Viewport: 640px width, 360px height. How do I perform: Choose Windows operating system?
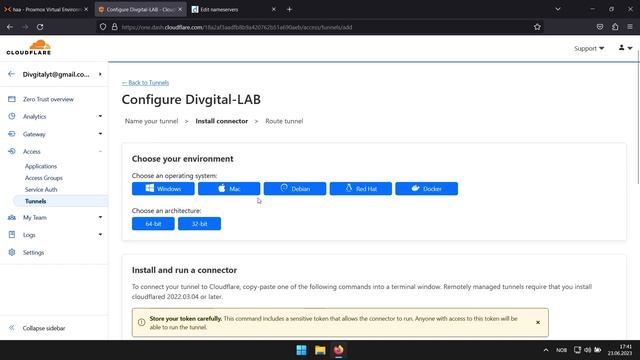[x=163, y=189]
